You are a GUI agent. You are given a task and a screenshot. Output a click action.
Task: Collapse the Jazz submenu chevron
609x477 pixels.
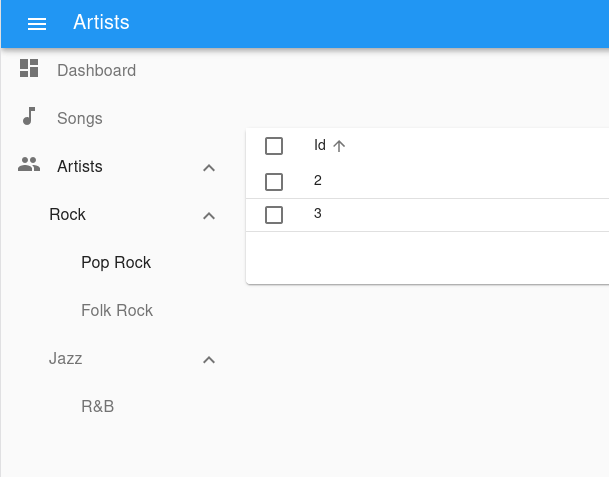click(209, 359)
